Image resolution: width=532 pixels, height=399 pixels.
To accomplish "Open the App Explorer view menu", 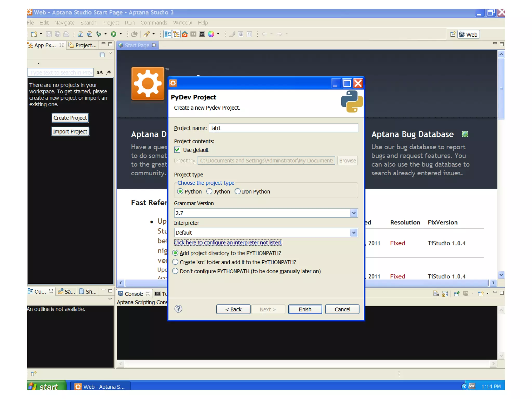I will coord(110,53).
